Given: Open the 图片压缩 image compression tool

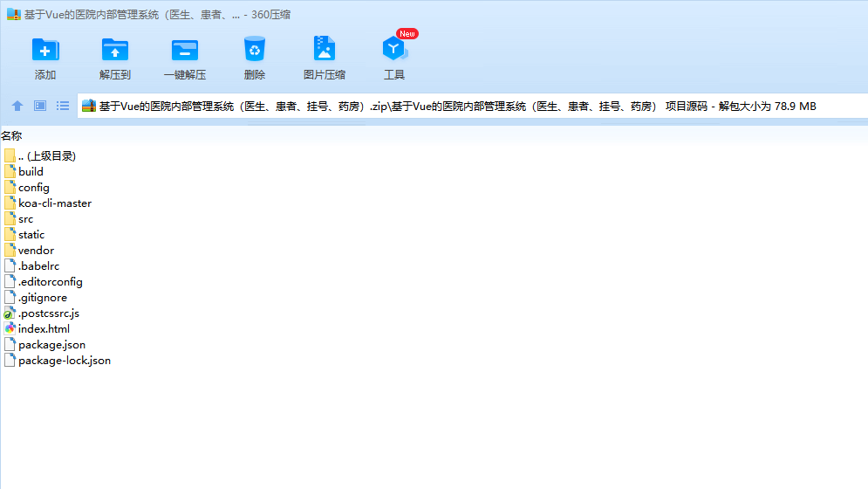Looking at the screenshot, I should pyautogui.click(x=325, y=49).
